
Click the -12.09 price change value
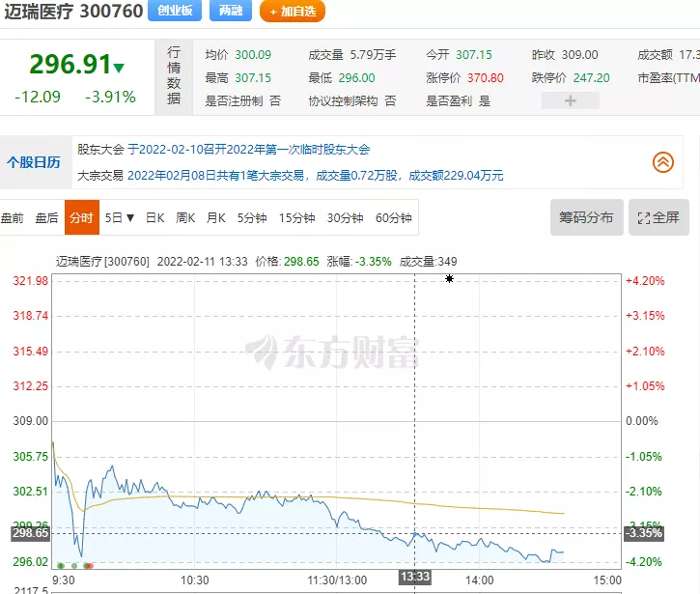38,97
